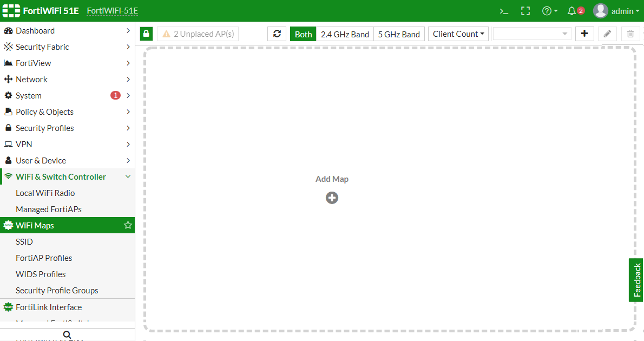The image size is (644, 341).
Task: Click the Policy & Objects icon
Action: tap(8, 112)
